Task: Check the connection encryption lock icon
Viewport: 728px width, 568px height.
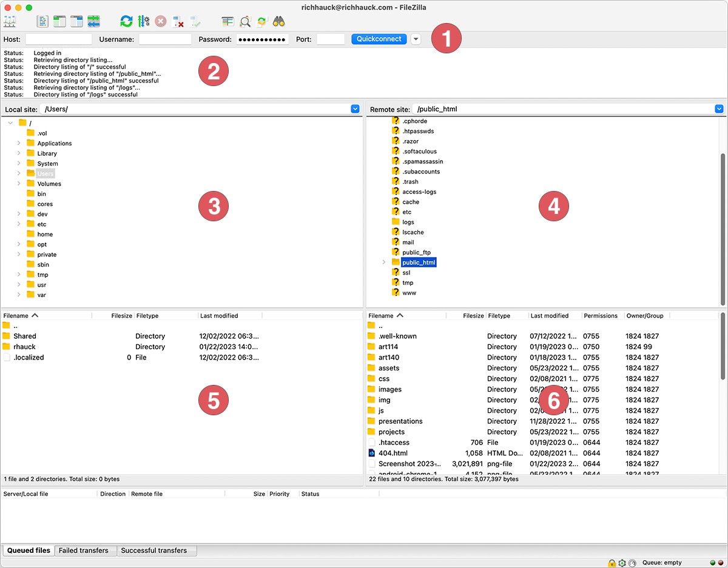Action: 612,563
